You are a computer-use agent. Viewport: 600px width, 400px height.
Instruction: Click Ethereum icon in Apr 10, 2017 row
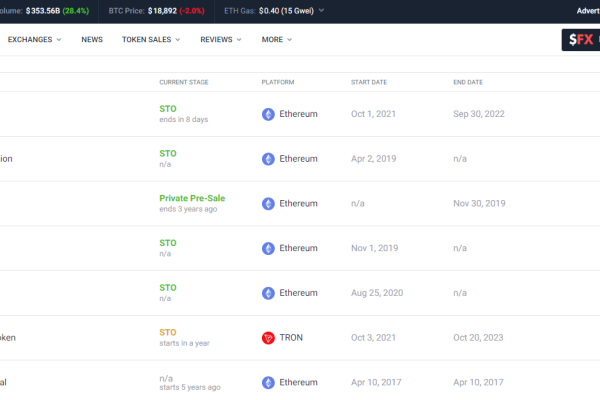tap(268, 382)
